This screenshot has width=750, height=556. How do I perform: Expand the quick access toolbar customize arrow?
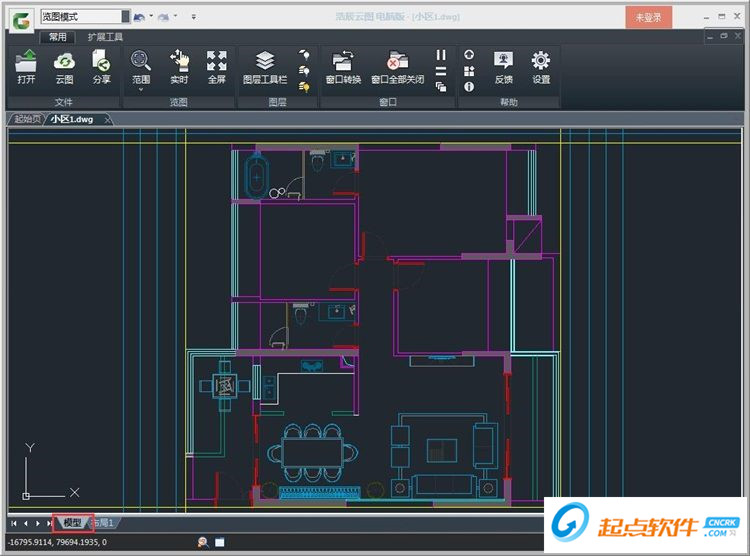(194, 17)
